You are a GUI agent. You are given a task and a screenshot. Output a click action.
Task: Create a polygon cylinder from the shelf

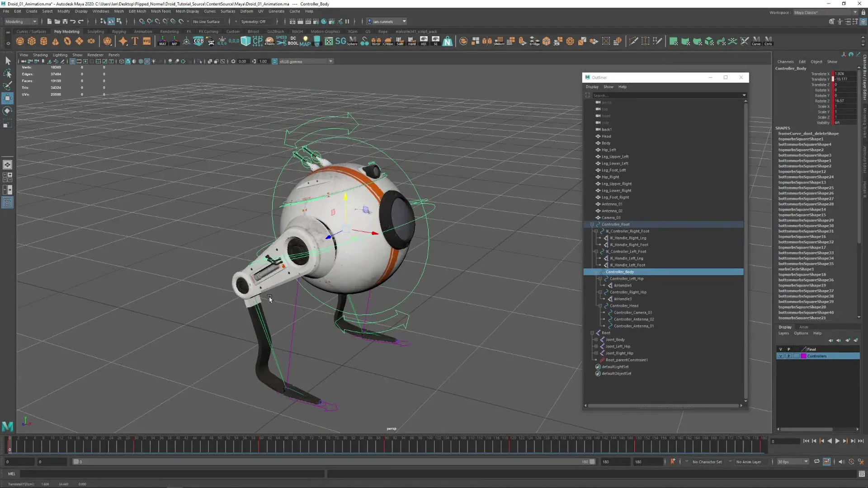tap(44, 41)
